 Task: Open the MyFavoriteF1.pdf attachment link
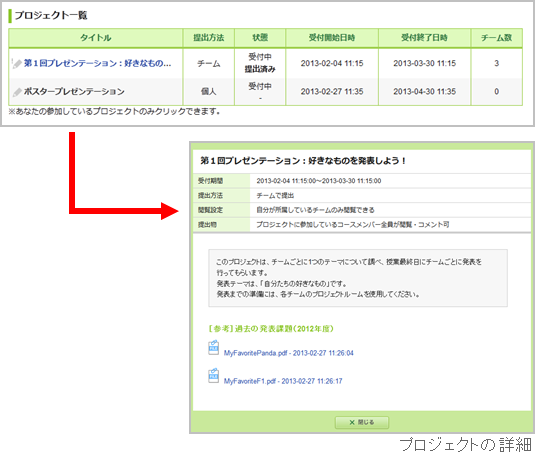point(283,381)
